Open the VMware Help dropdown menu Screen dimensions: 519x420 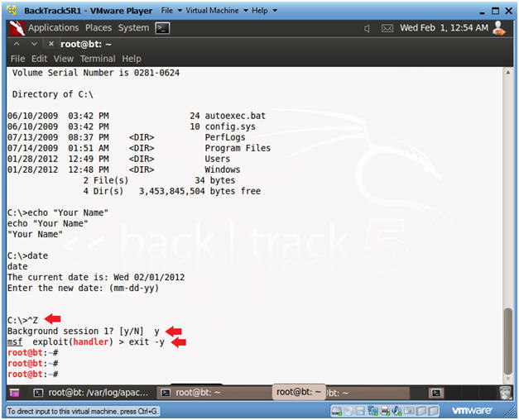(x=264, y=11)
